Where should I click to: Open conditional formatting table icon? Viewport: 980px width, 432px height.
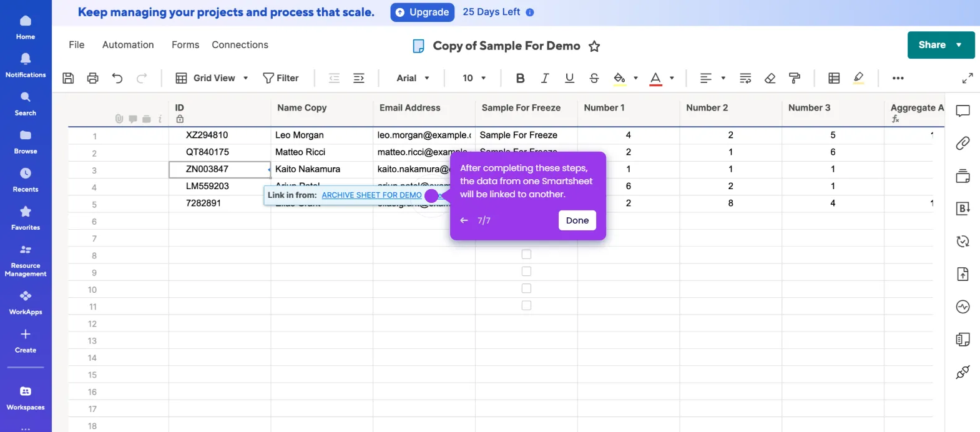point(834,78)
